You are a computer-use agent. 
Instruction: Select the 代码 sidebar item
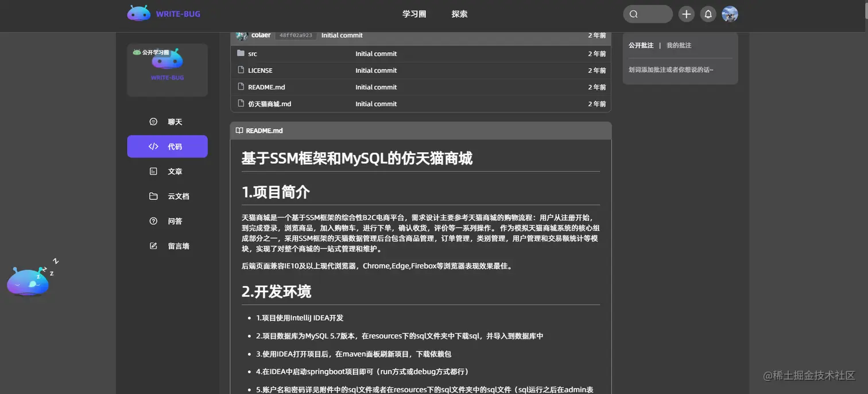coord(167,146)
